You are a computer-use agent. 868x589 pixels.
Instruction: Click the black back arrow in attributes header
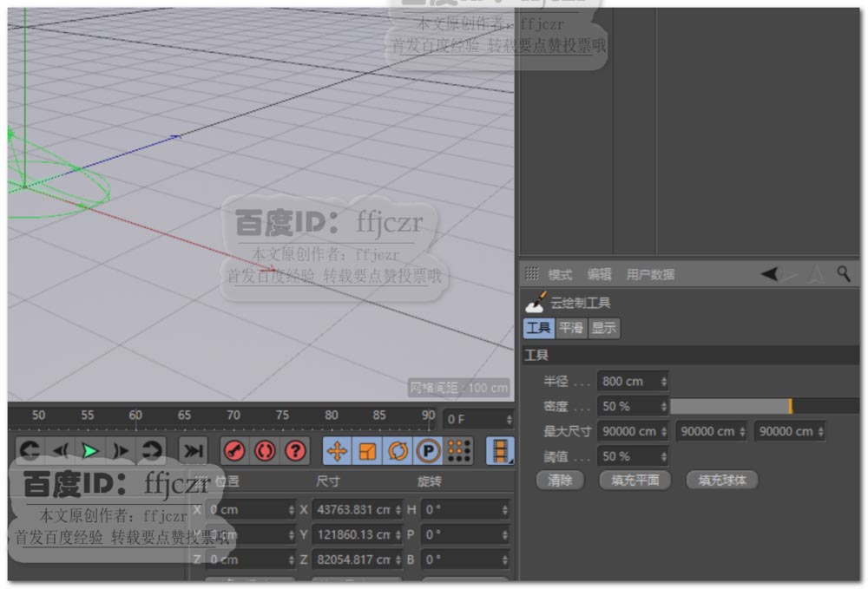pos(771,273)
